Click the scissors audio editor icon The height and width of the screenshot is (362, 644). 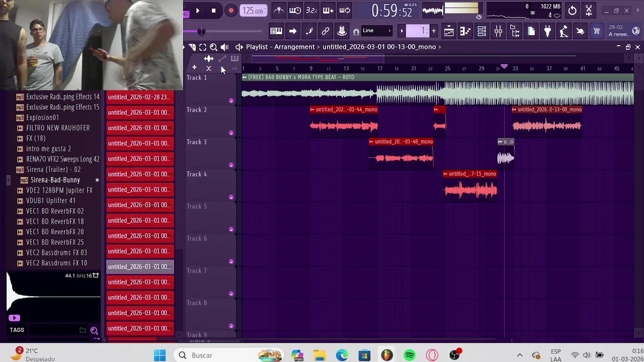(589, 11)
